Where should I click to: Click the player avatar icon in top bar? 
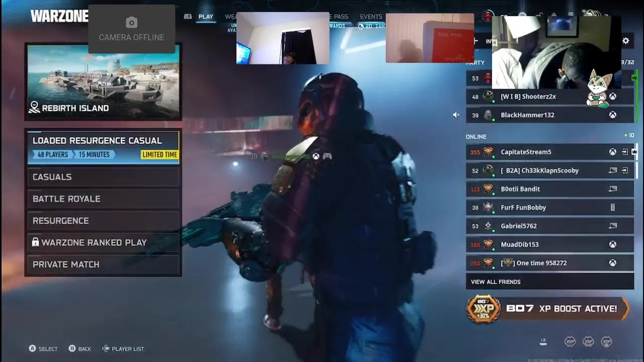coord(488,16)
